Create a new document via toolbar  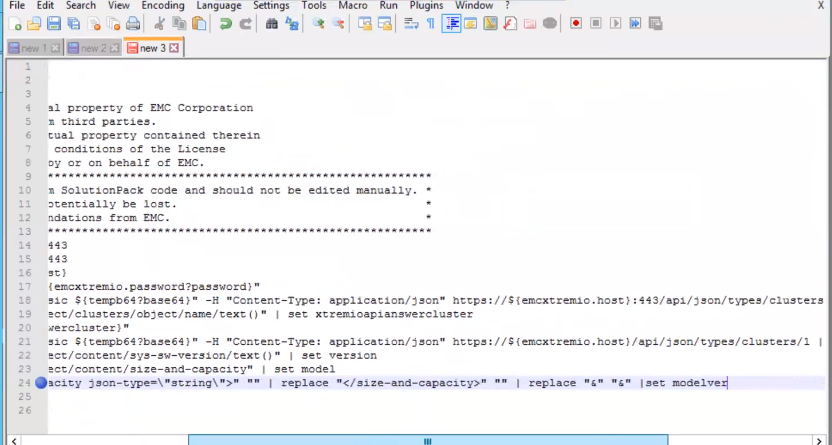15,24
